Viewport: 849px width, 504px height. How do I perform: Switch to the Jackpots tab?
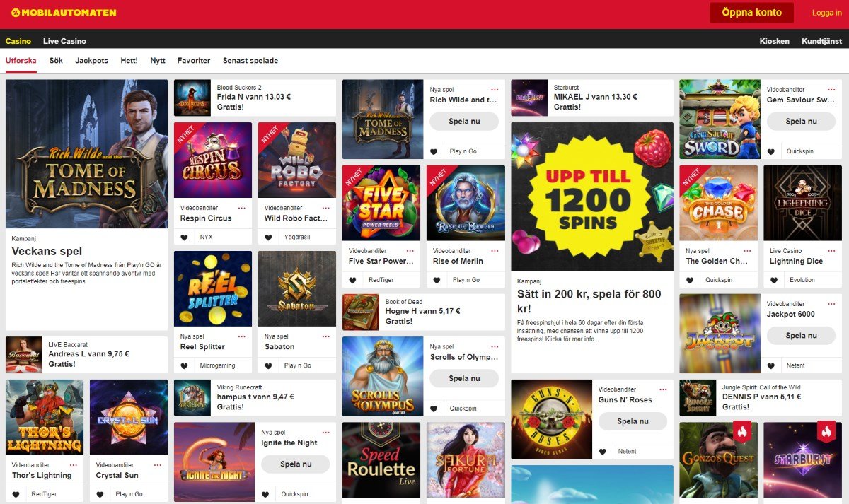pyautogui.click(x=91, y=61)
